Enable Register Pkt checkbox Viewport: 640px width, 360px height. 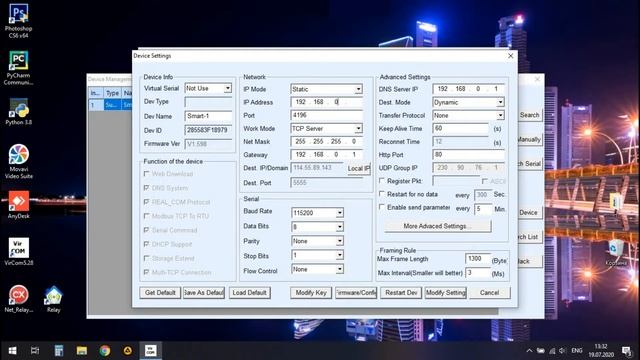coord(382,181)
